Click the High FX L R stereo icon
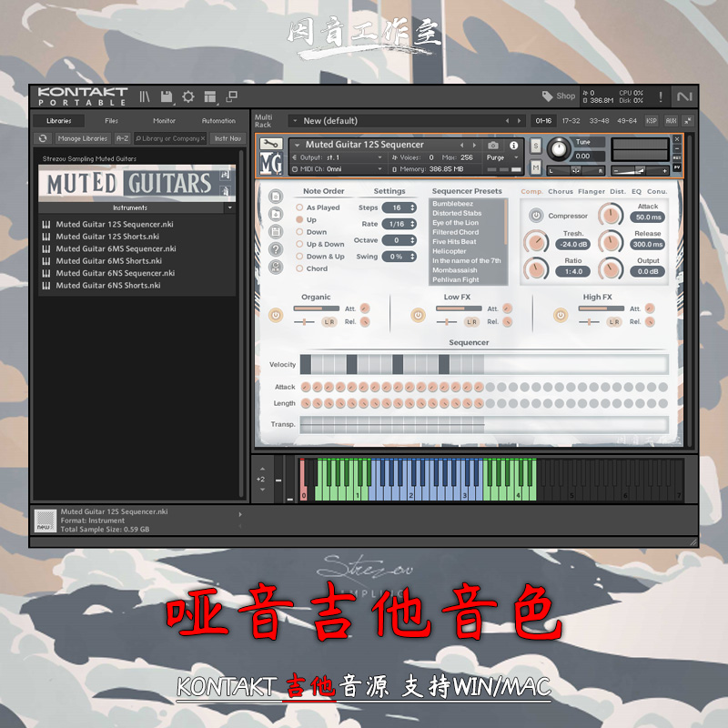Image resolution: width=728 pixels, height=728 pixels. [614, 322]
